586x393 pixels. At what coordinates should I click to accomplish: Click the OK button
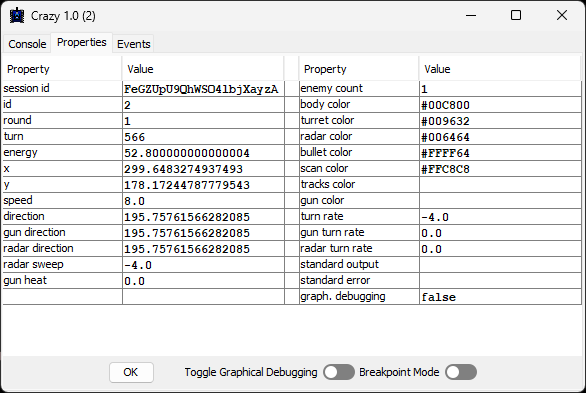point(131,372)
